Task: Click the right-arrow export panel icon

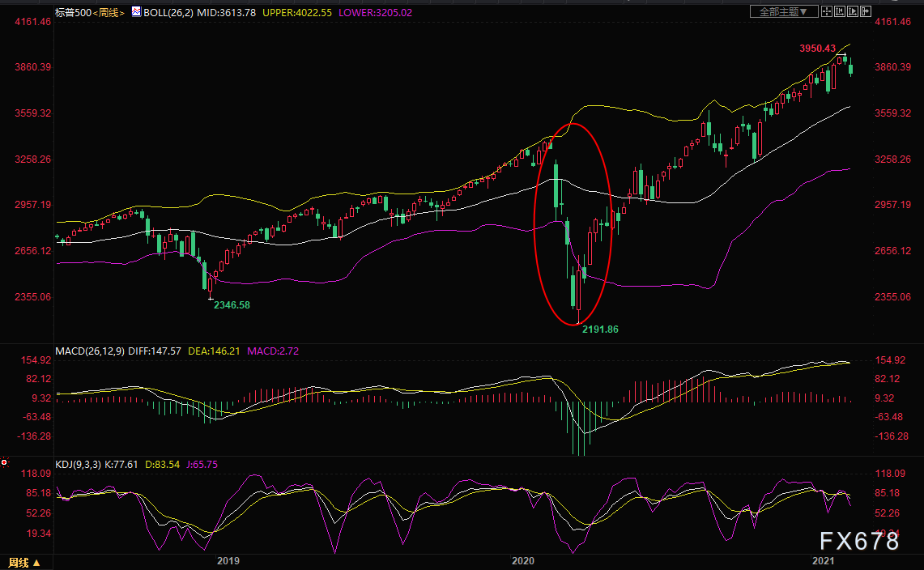Action: tap(866, 12)
